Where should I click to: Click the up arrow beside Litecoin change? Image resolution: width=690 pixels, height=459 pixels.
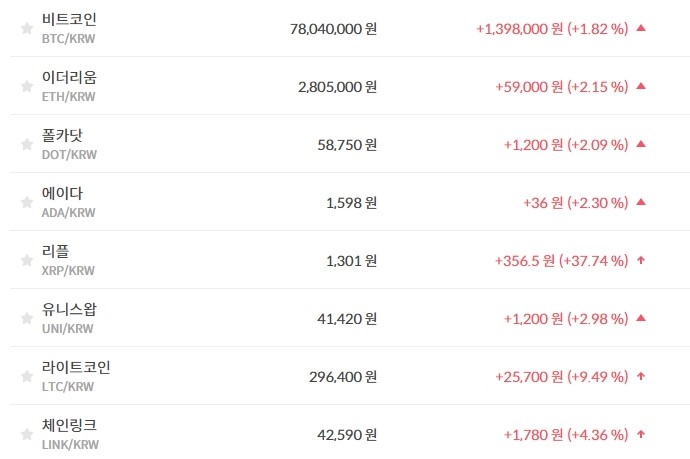point(641,377)
